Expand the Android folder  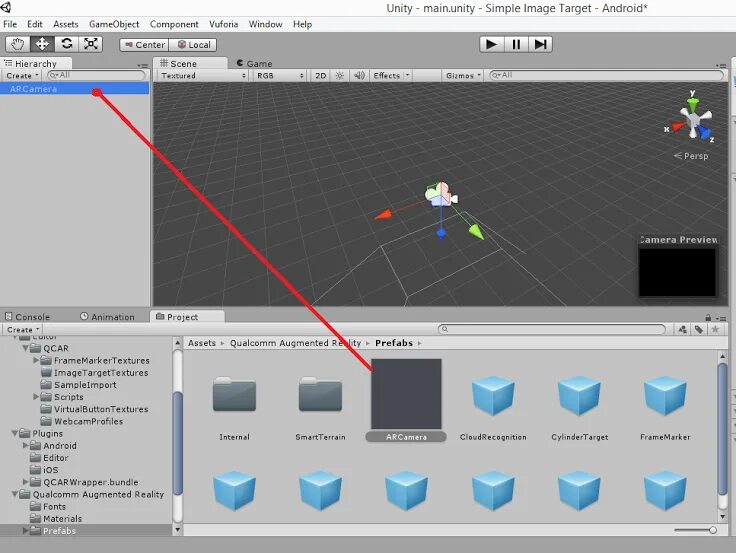(x=25, y=445)
